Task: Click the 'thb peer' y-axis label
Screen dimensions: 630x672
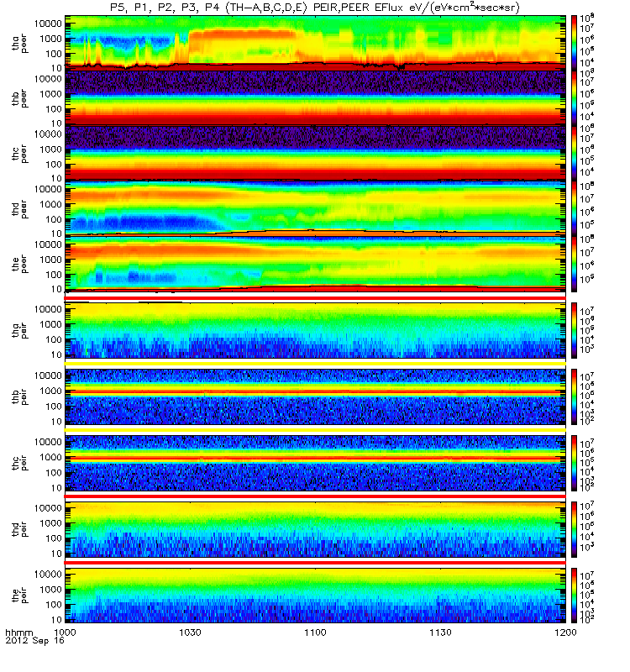Action: click(x=19, y=98)
